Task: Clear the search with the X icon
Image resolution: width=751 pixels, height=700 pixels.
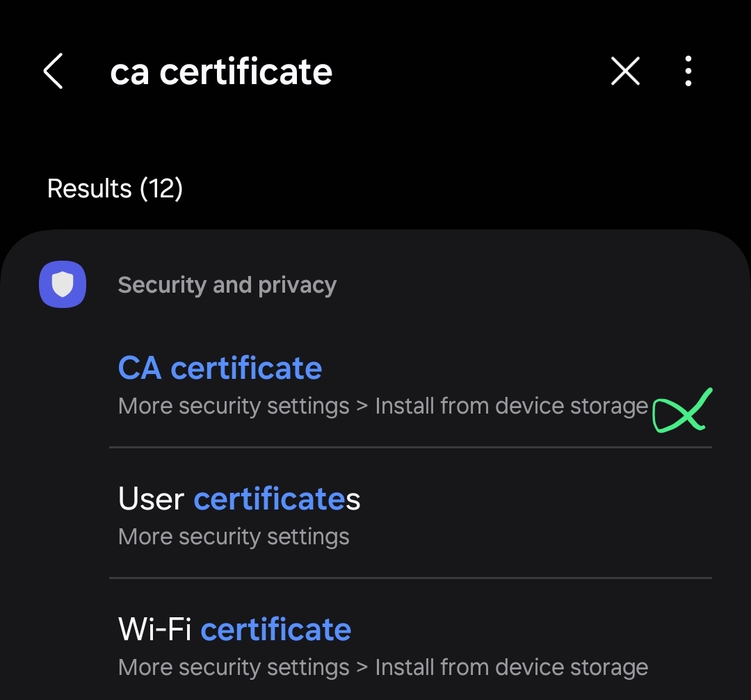Action: tap(626, 71)
